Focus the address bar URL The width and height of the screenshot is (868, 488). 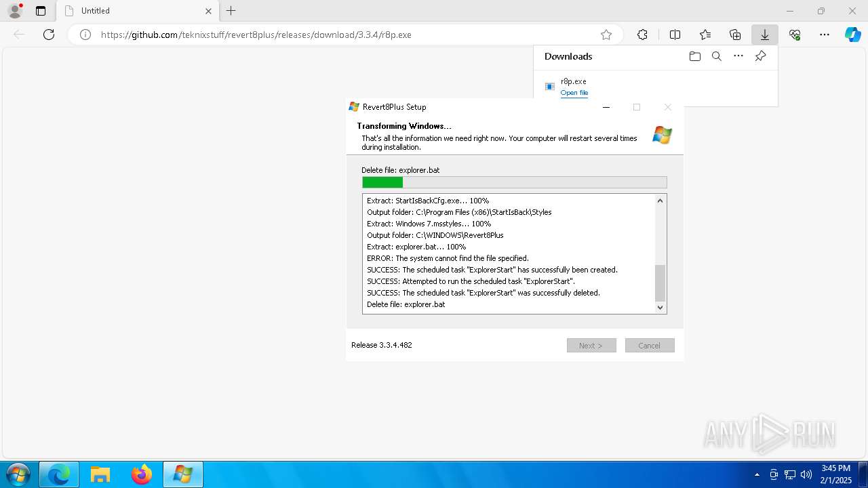click(256, 35)
